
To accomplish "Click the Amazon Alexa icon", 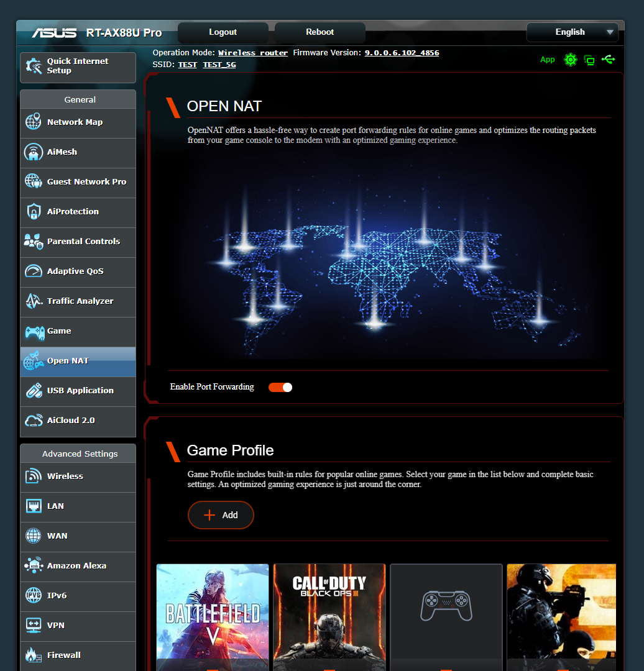I will tap(34, 565).
